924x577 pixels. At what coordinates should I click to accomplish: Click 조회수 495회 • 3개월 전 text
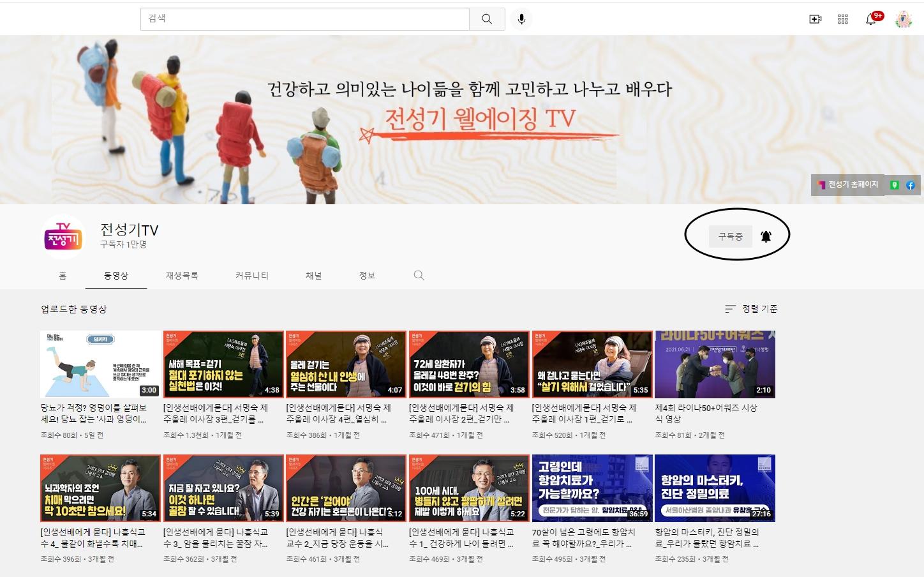coord(569,559)
